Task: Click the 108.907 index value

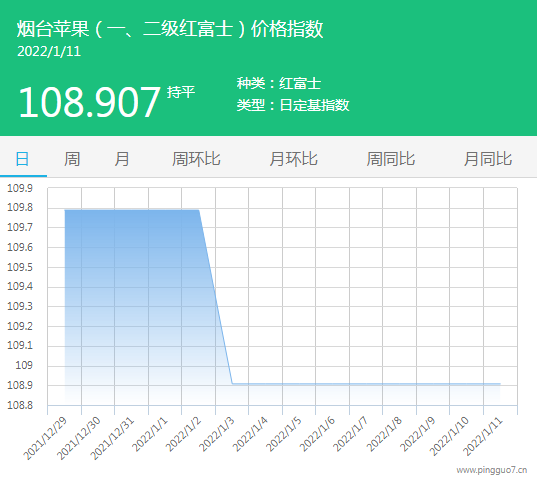Action: [89, 102]
